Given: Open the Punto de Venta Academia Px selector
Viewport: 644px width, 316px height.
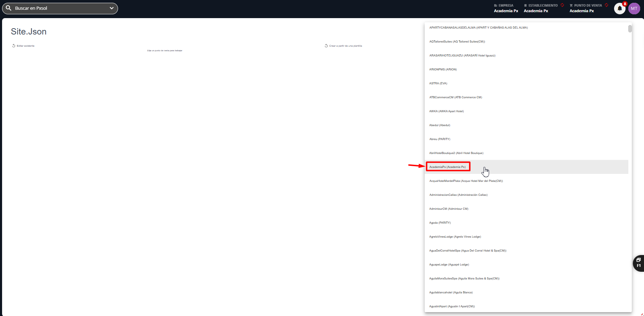Looking at the screenshot, I should tap(582, 8).
